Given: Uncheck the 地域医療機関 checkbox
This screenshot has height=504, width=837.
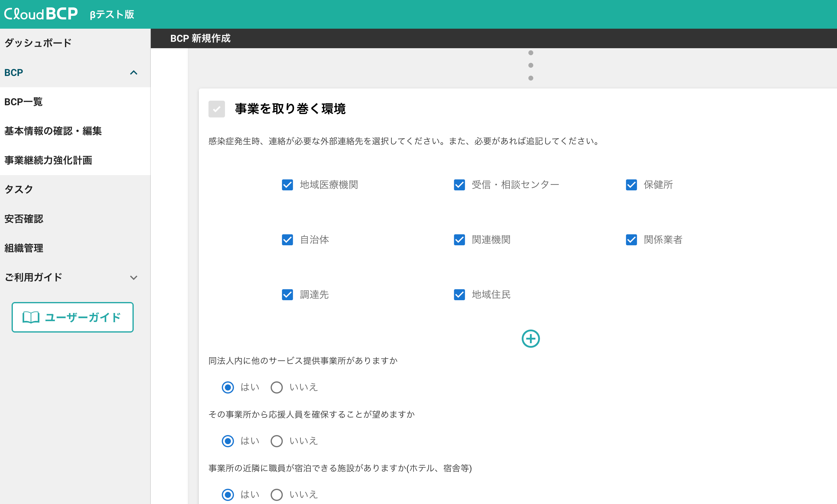Looking at the screenshot, I should click(x=287, y=185).
